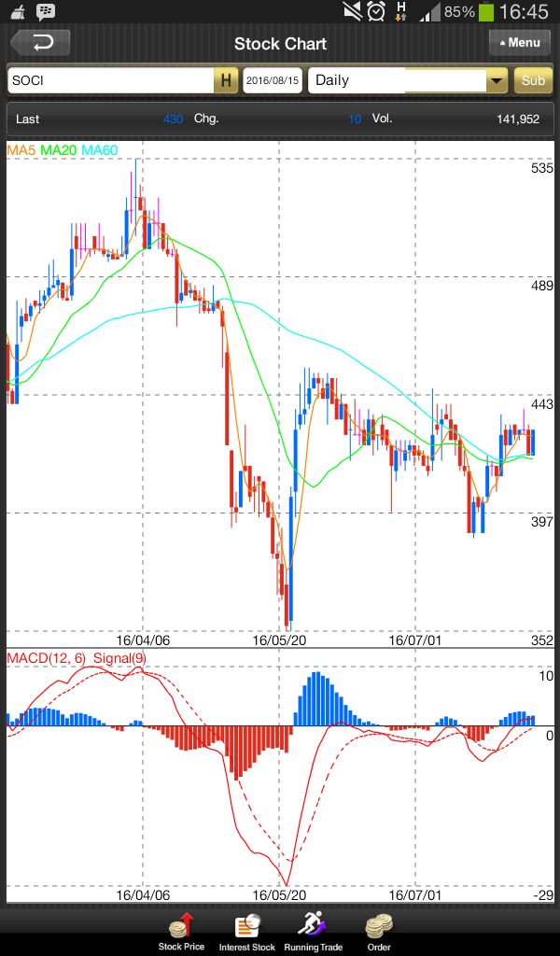560x956 pixels.
Task: Tap the Stock Chart title
Action: click(280, 44)
